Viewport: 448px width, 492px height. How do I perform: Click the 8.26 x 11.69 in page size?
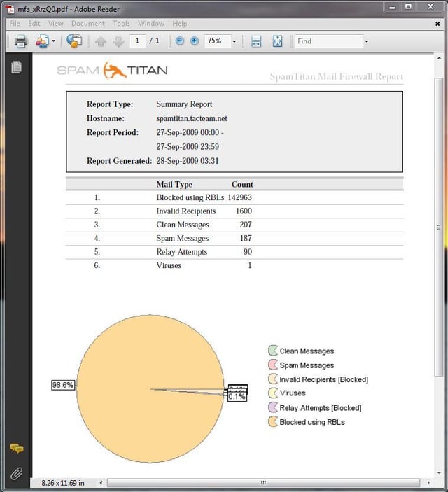click(x=63, y=483)
